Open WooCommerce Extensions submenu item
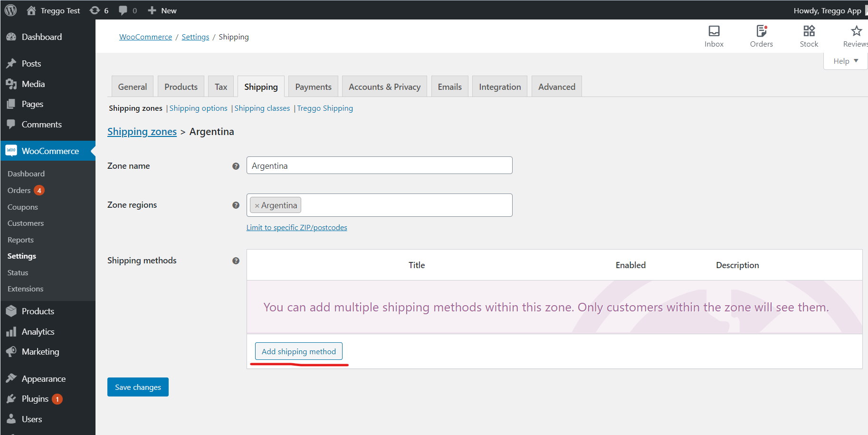 pyautogui.click(x=25, y=289)
